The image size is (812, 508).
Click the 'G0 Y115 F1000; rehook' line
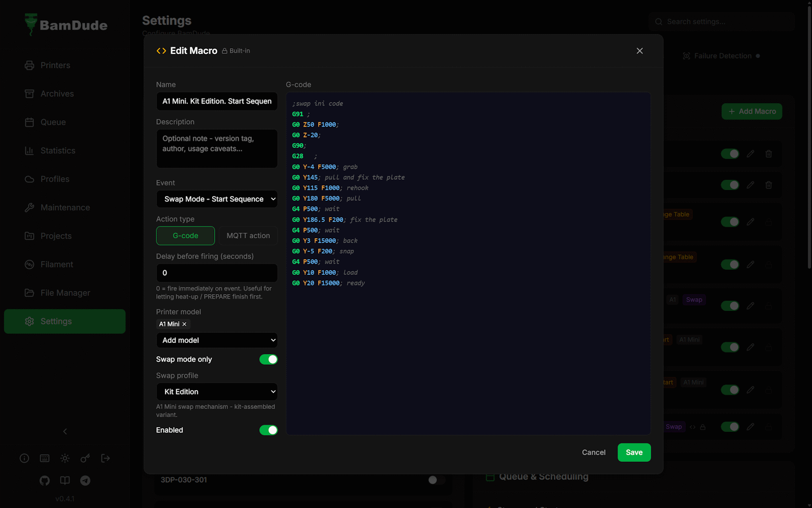(x=330, y=188)
